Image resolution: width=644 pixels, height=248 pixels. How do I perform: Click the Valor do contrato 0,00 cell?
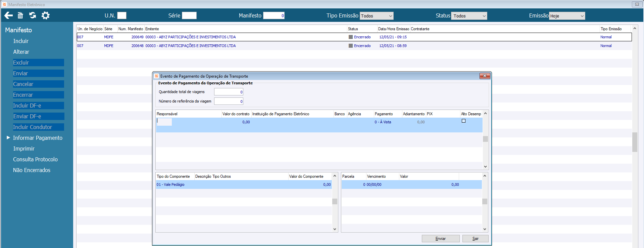pos(246,122)
